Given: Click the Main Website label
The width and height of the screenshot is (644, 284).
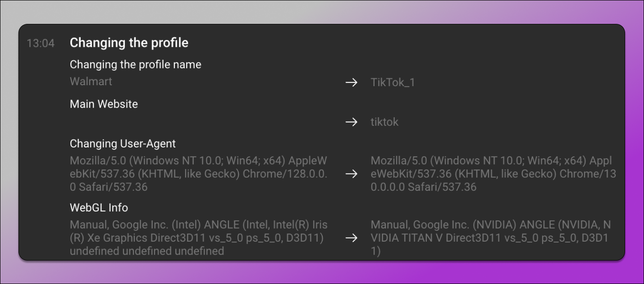Looking at the screenshot, I should tap(104, 104).
